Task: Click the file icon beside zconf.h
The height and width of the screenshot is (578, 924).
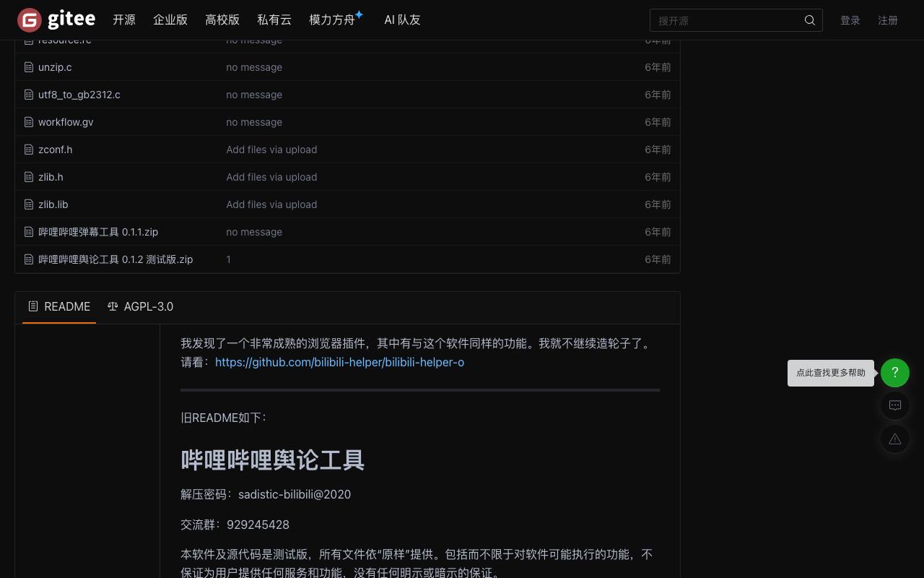Action: pos(29,150)
